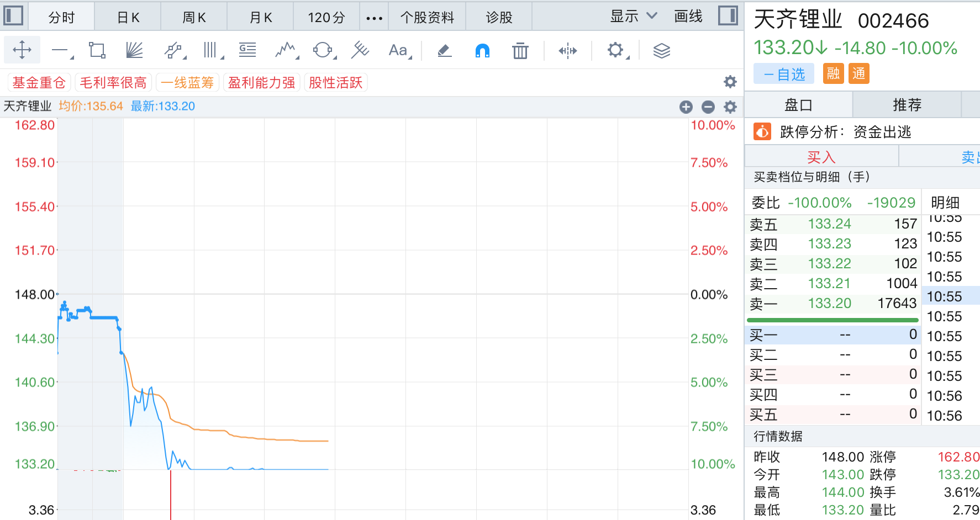Select the Aa text tool

399,51
